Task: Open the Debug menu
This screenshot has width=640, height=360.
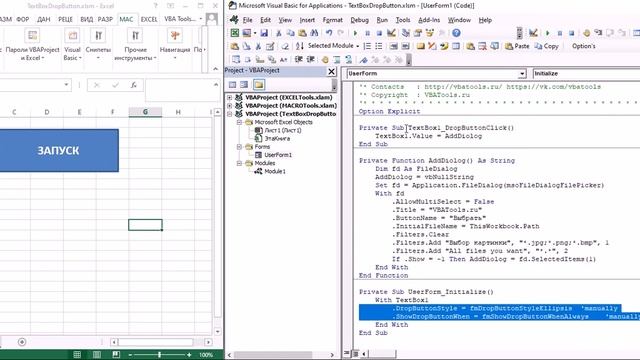Action: click(359, 20)
